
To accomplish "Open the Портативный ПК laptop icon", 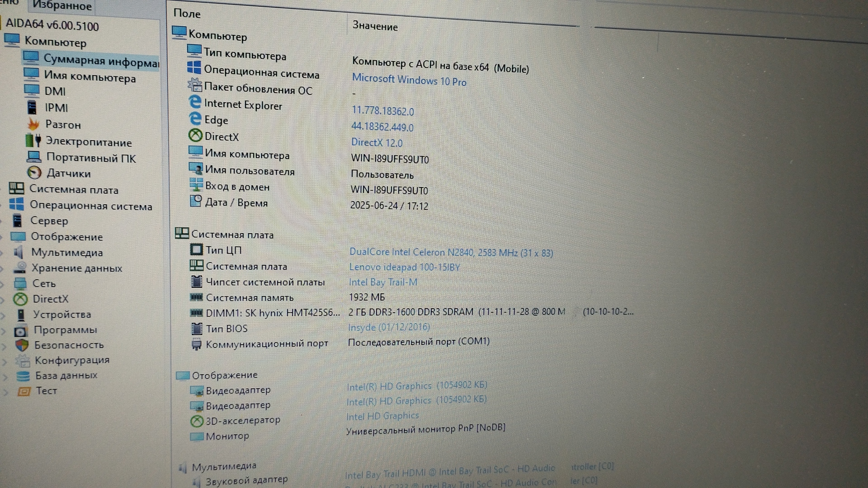I will (34, 157).
